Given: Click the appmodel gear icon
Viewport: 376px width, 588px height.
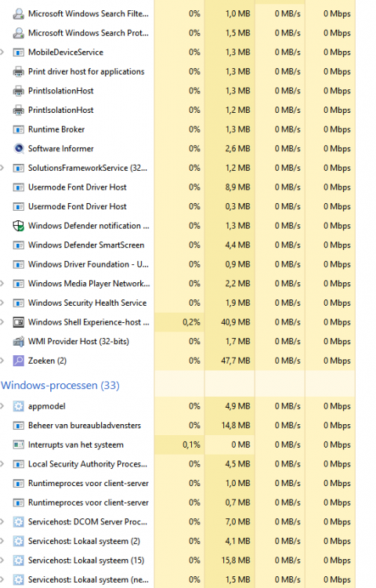Looking at the screenshot, I should [18, 406].
